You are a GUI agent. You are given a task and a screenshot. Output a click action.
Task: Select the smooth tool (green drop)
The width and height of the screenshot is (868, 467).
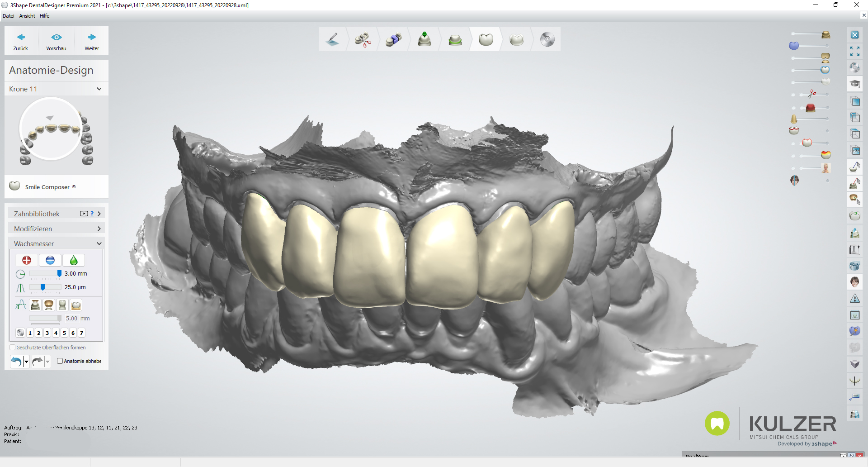click(x=74, y=260)
